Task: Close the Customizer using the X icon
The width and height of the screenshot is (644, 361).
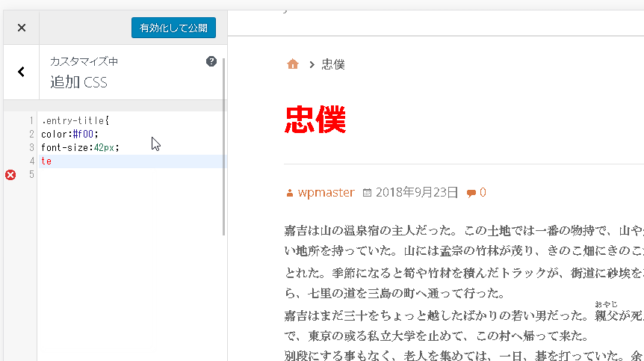Action: (x=21, y=28)
